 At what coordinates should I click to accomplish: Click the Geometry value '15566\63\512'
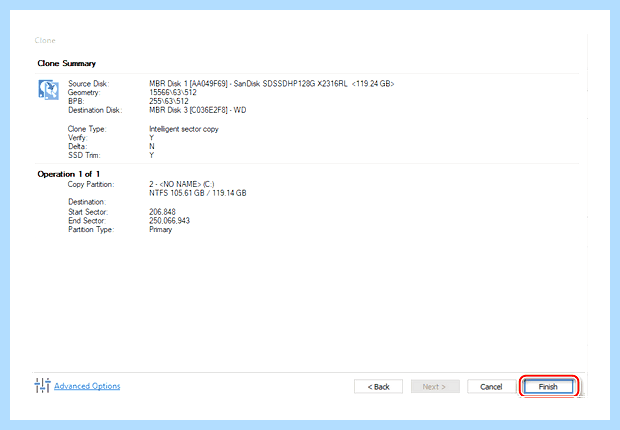[173, 92]
